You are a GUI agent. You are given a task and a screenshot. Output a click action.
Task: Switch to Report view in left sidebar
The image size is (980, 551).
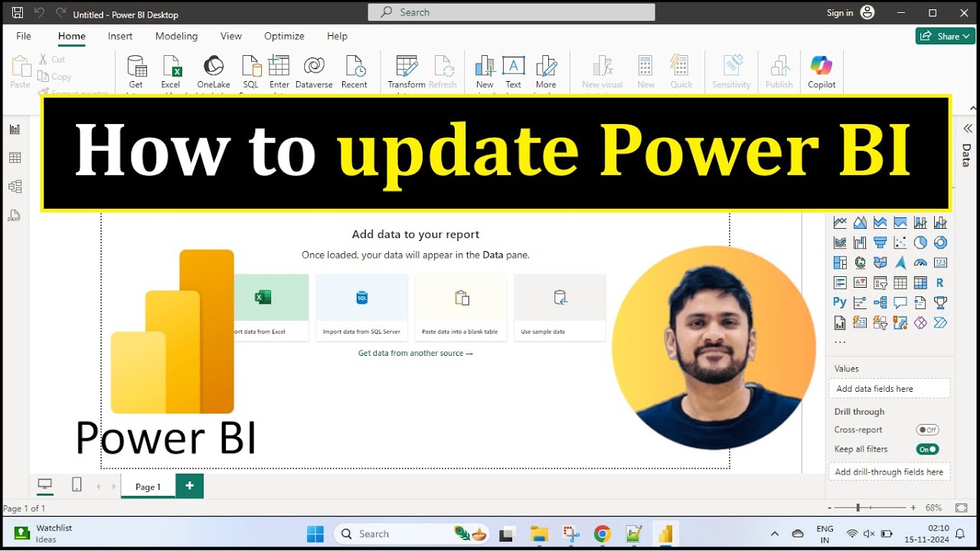[x=15, y=129]
